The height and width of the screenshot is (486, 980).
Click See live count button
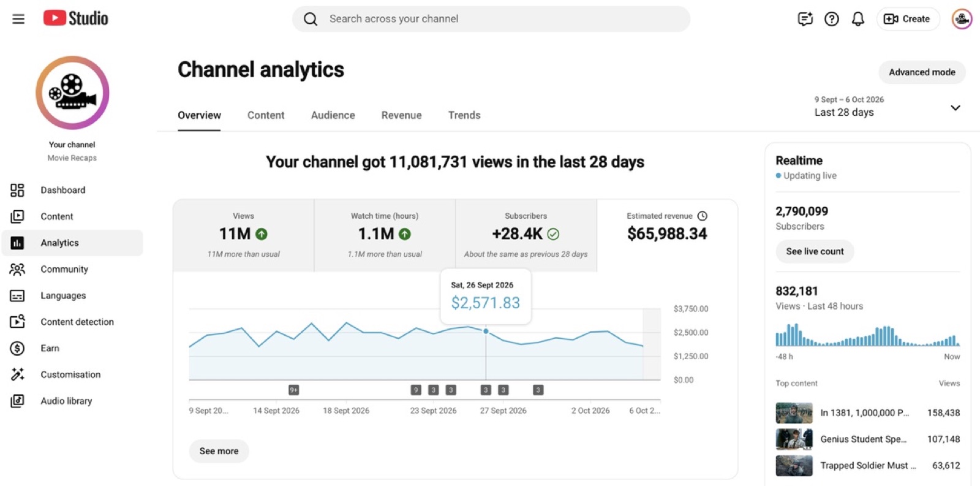coord(815,251)
